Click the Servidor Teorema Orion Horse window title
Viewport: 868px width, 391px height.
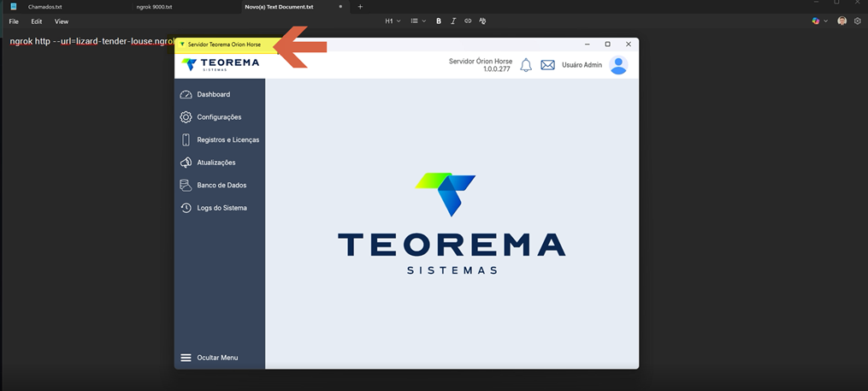[x=224, y=44]
